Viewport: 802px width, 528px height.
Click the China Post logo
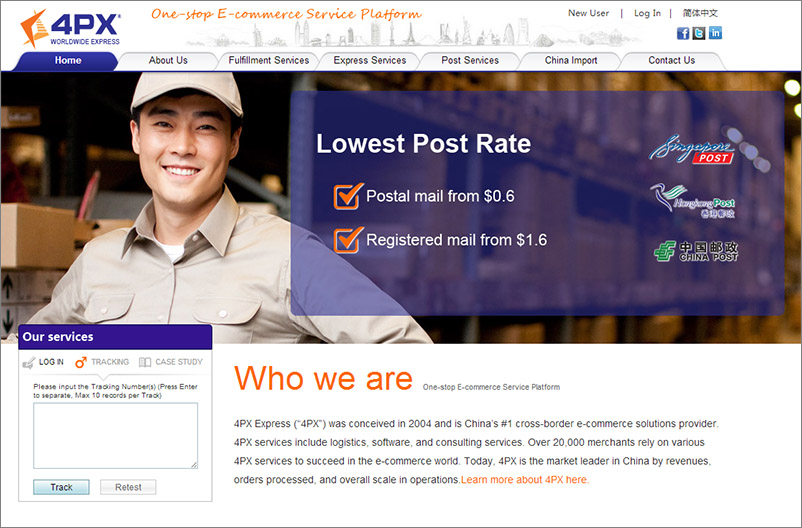coord(696,251)
